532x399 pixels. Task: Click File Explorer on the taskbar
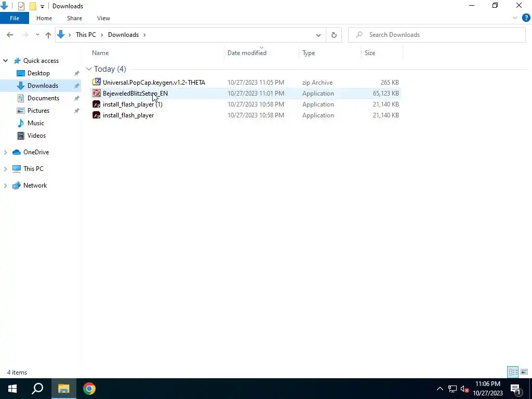click(x=63, y=389)
